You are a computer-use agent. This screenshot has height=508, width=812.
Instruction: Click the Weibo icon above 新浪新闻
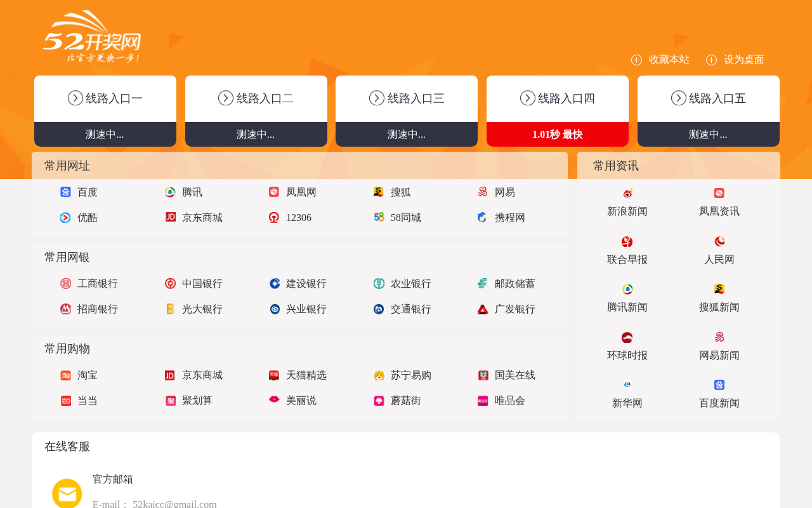coord(627,193)
